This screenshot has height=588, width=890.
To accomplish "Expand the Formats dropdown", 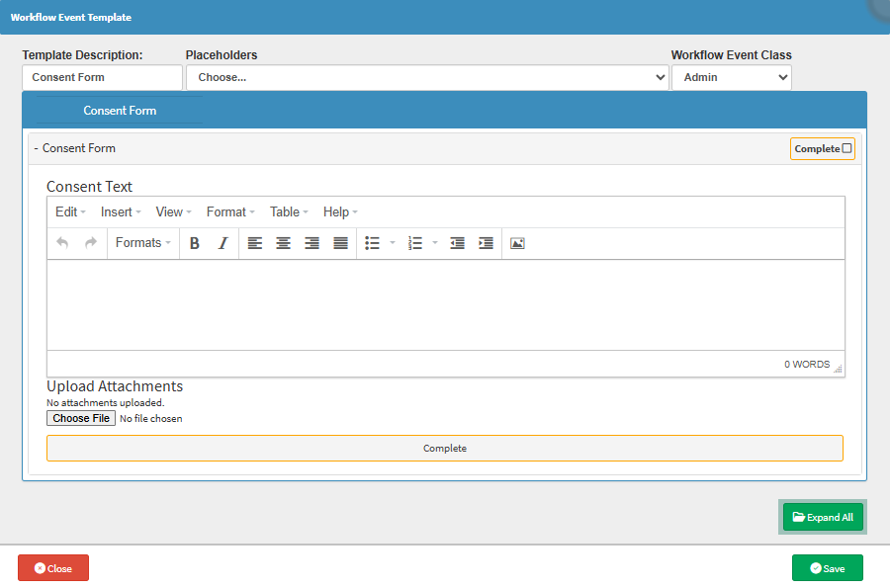I will (142, 243).
